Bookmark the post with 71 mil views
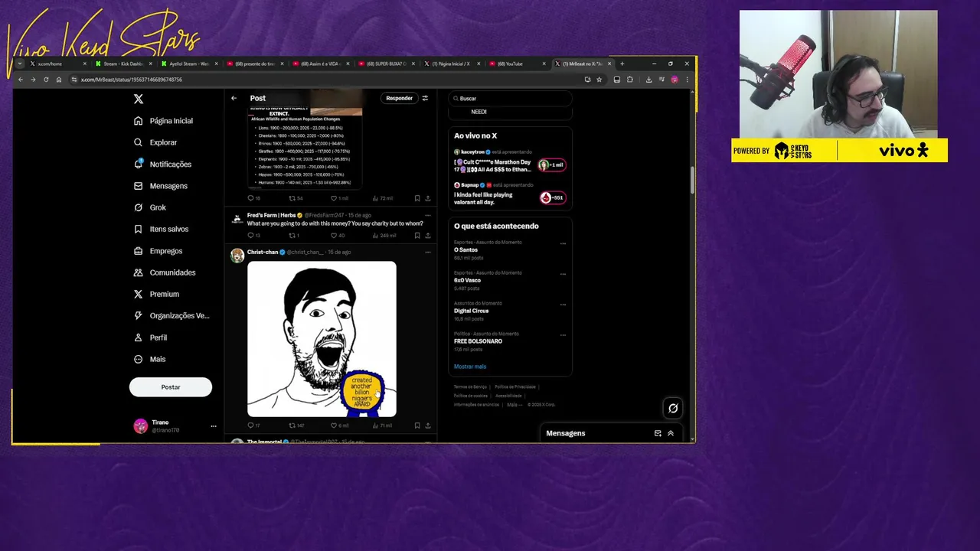This screenshot has width=980, height=551. tap(417, 425)
